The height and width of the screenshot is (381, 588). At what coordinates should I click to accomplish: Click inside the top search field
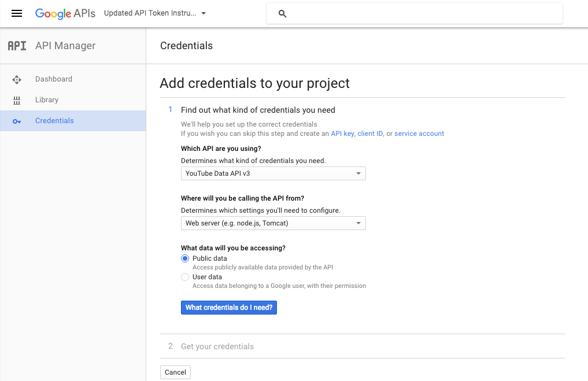(x=424, y=14)
